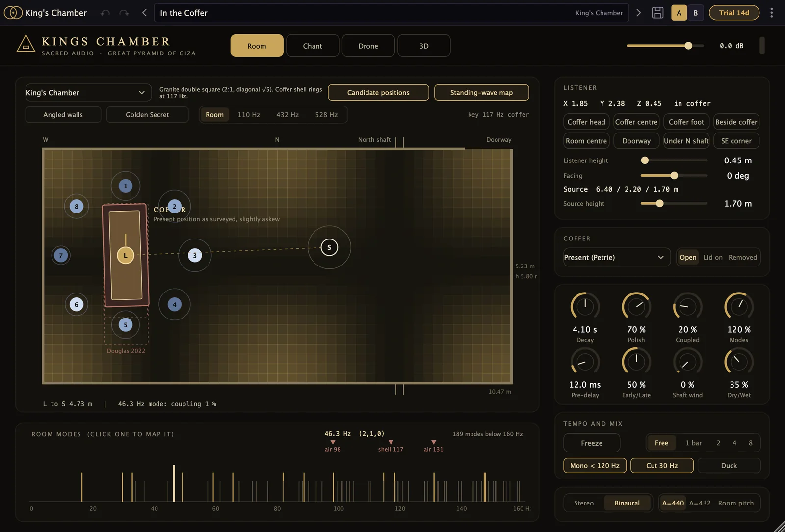Click the Pre-delay knob

pos(585,362)
